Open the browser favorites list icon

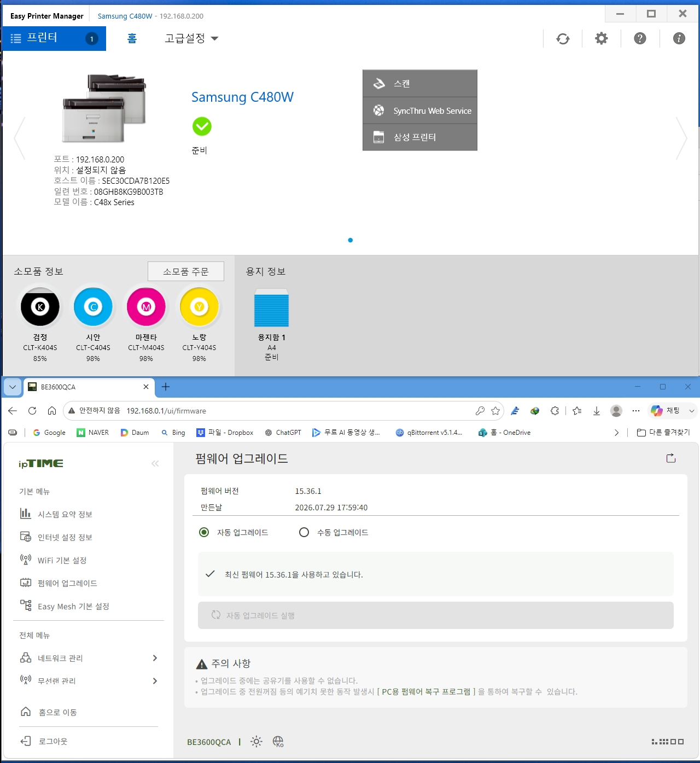click(x=577, y=411)
